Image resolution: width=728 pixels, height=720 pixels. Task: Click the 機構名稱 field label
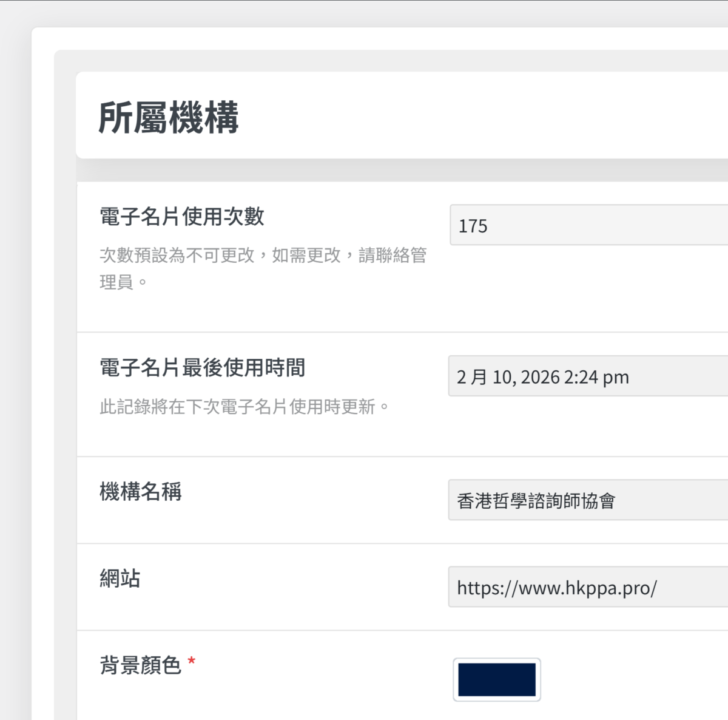(141, 491)
